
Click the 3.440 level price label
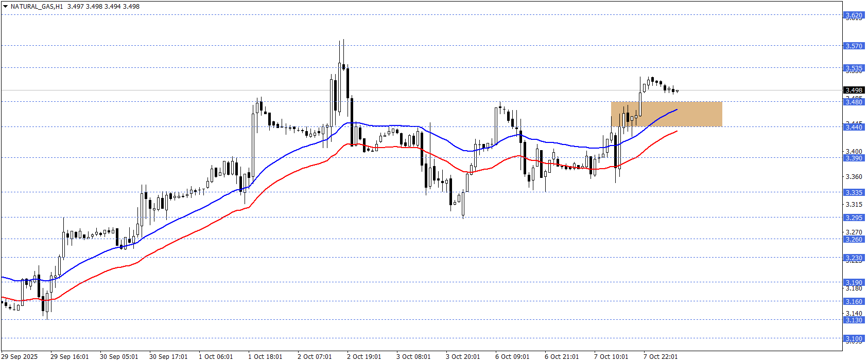pyautogui.click(x=854, y=128)
